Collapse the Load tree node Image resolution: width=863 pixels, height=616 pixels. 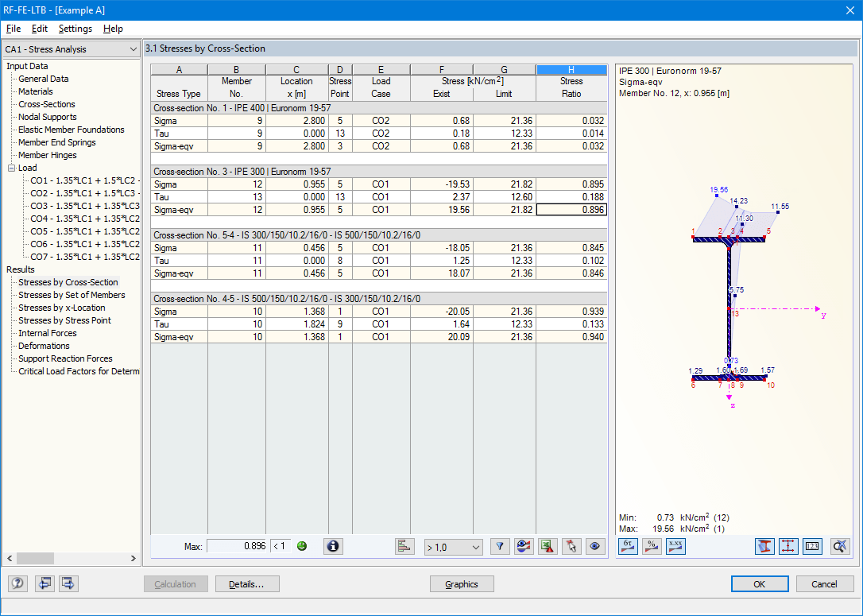point(11,169)
